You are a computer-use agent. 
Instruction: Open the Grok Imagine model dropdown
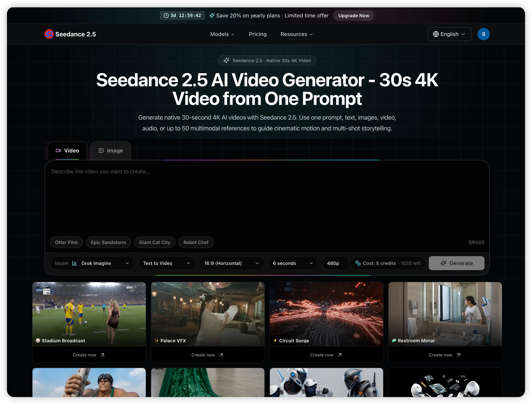(92, 263)
